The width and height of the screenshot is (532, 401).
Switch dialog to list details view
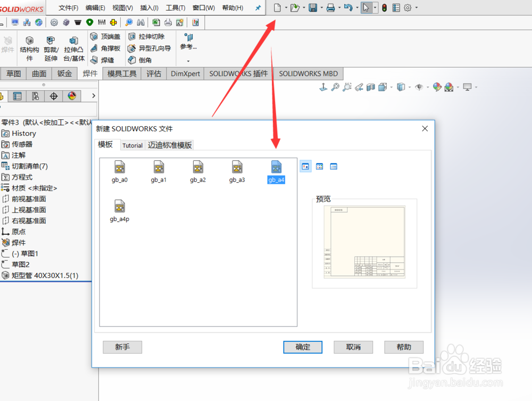coord(334,166)
